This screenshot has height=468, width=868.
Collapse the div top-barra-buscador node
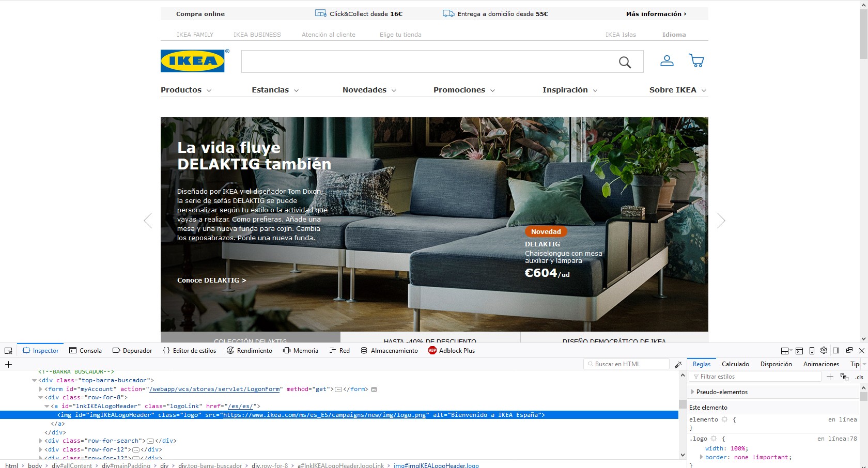(35, 381)
